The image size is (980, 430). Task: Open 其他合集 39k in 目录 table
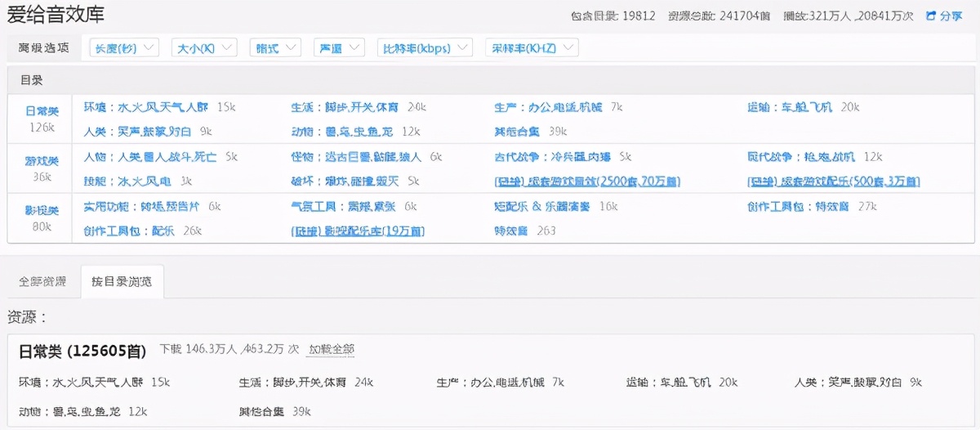[517, 131]
